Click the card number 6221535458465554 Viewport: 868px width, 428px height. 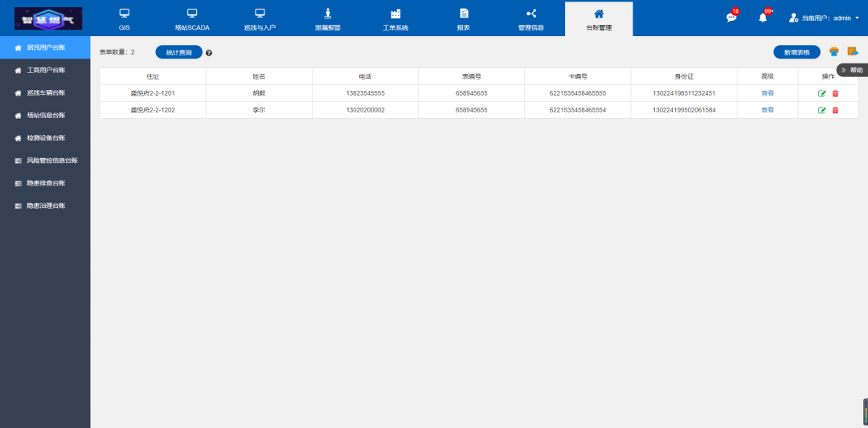coord(577,110)
